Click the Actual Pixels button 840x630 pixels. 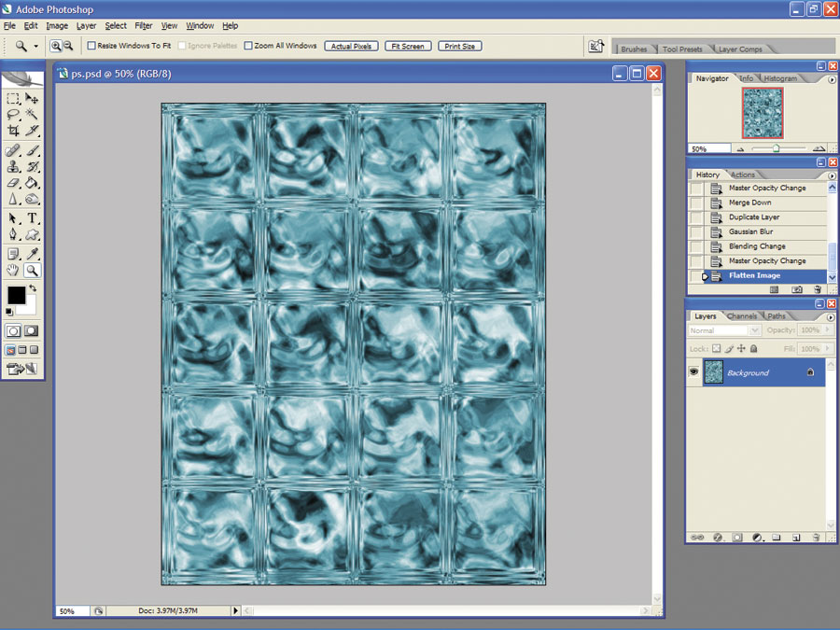pos(352,46)
